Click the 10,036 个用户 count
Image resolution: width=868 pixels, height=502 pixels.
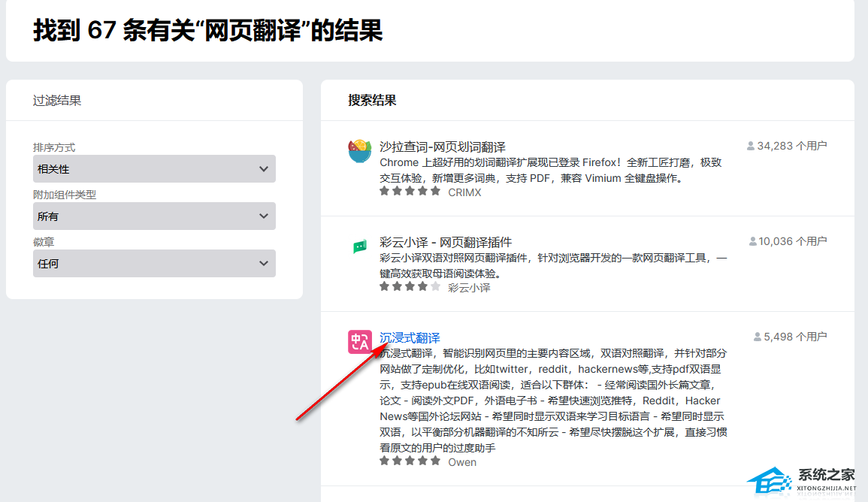pyautogui.click(x=788, y=241)
